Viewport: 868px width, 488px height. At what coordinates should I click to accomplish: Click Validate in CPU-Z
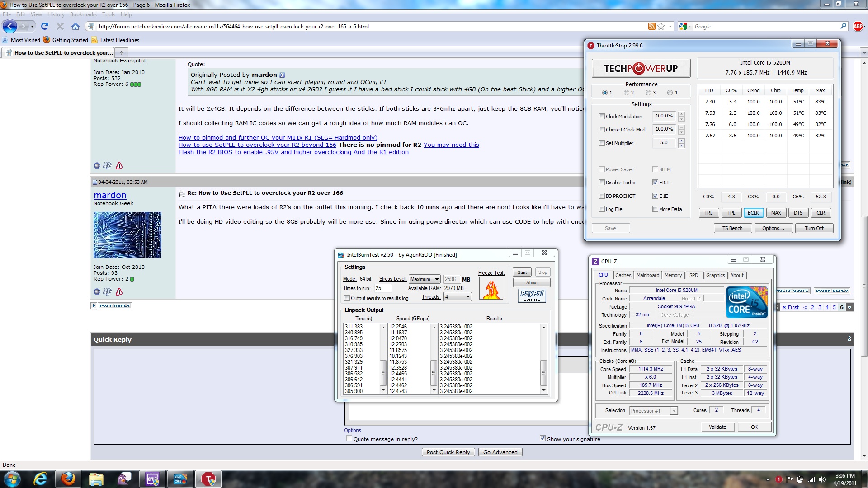coord(717,427)
